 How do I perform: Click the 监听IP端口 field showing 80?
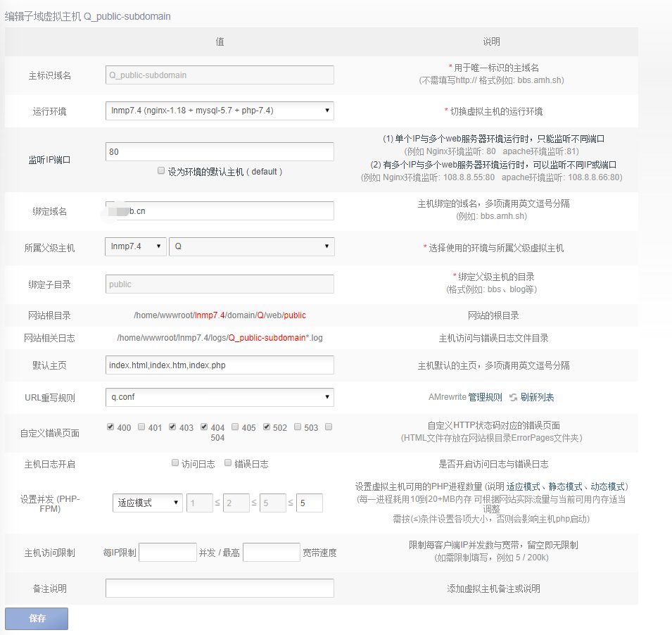(x=220, y=151)
